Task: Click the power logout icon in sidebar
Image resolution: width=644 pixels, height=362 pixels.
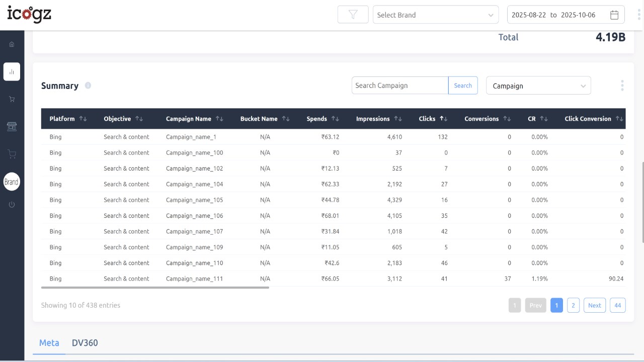Action: pyautogui.click(x=12, y=205)
